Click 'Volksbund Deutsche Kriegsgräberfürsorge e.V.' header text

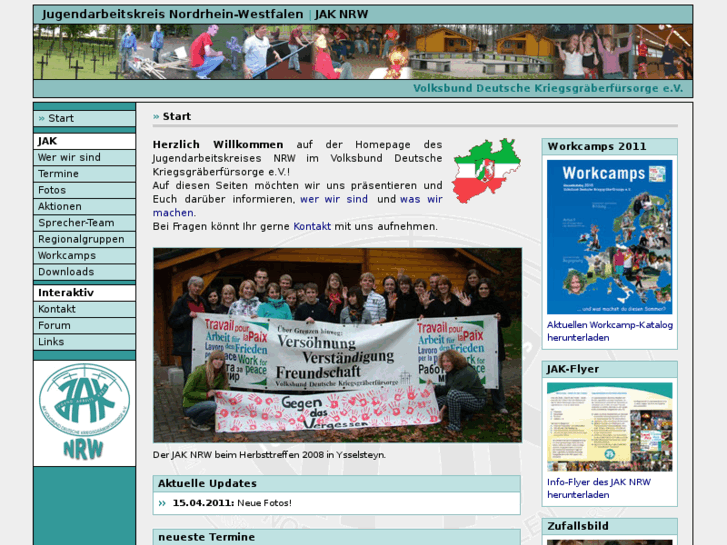(548, 88)
